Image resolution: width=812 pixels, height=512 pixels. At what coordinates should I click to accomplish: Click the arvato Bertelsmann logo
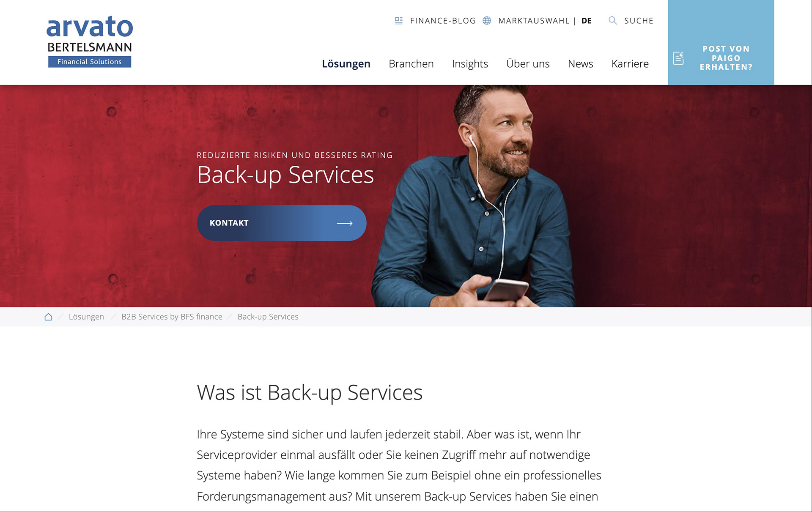click(x=90, y=41)
